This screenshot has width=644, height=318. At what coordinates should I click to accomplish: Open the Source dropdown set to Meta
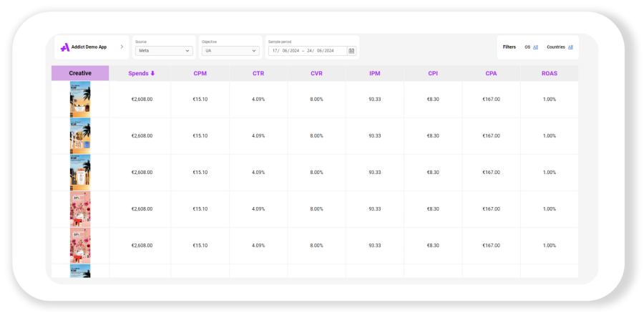164,51
